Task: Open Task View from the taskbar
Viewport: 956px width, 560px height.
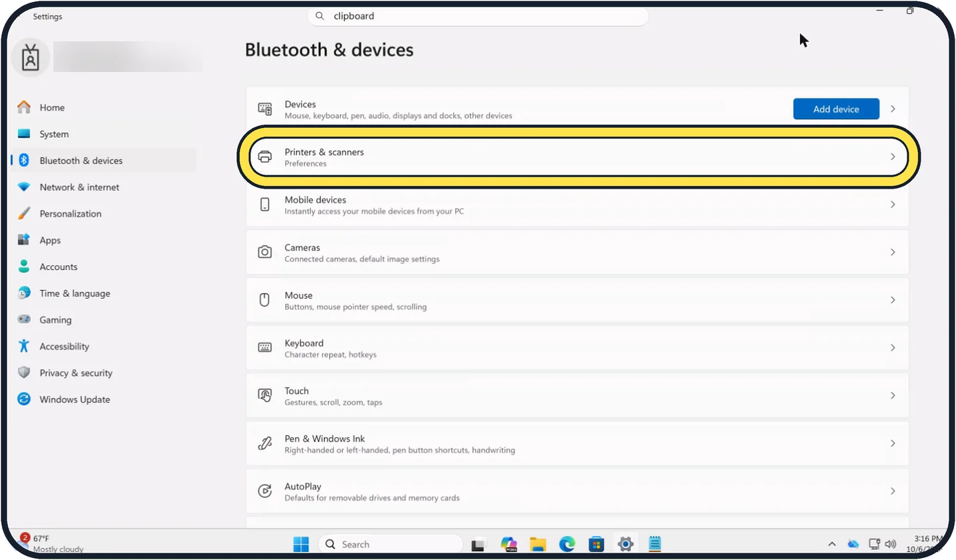Action: (x=478, y=545)
